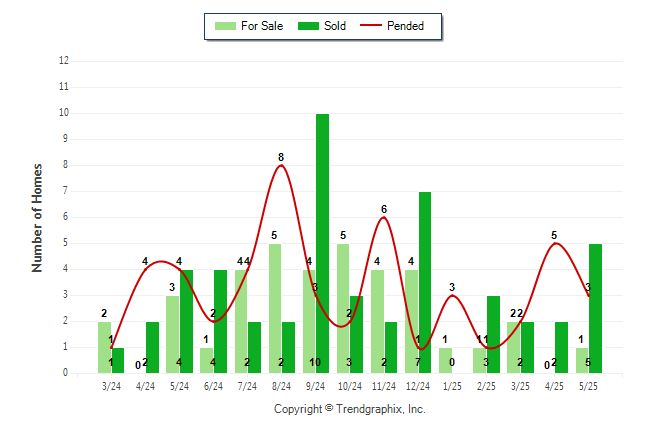Click the Sold count '7' for 12/24

[418, 362]
